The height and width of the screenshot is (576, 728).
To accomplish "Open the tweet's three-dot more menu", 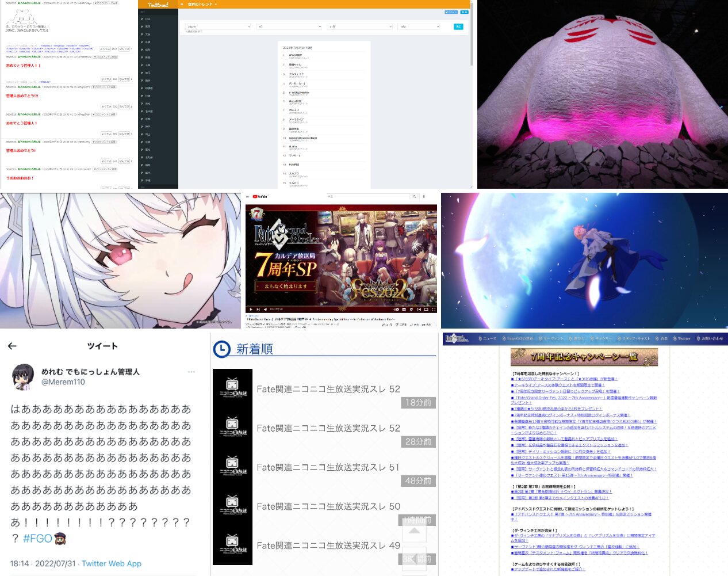I will [191, 372].
